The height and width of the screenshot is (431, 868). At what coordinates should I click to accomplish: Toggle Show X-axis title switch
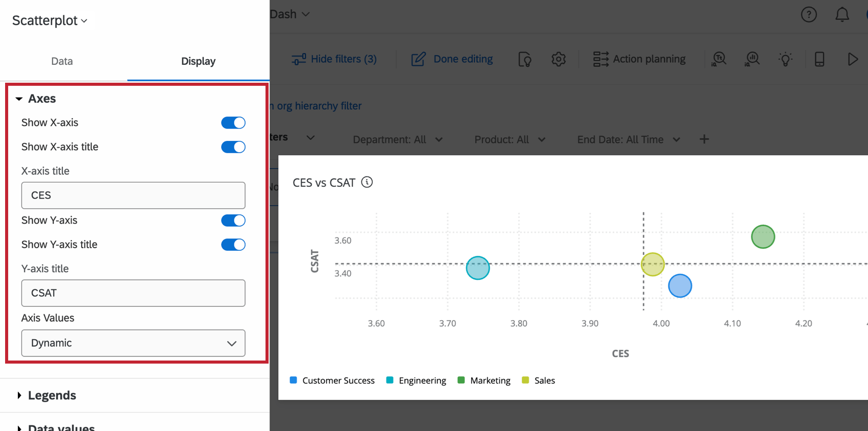coord(233,147)
